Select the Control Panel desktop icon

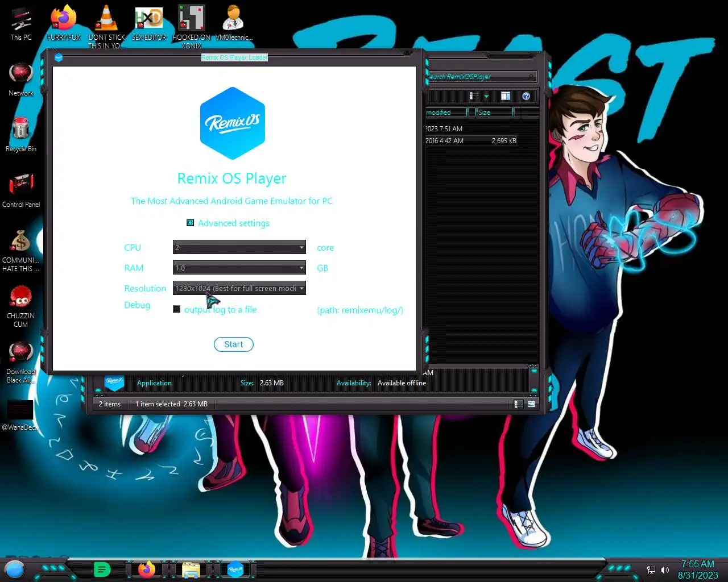21,191
